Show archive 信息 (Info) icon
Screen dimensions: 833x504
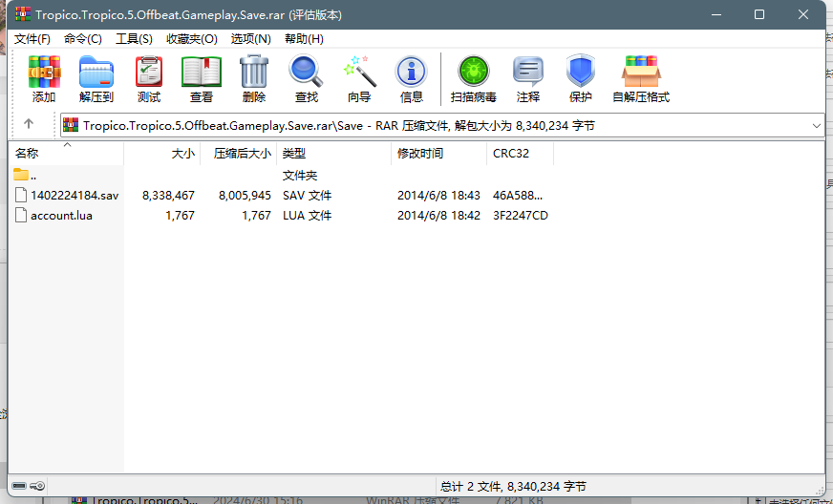411,72
